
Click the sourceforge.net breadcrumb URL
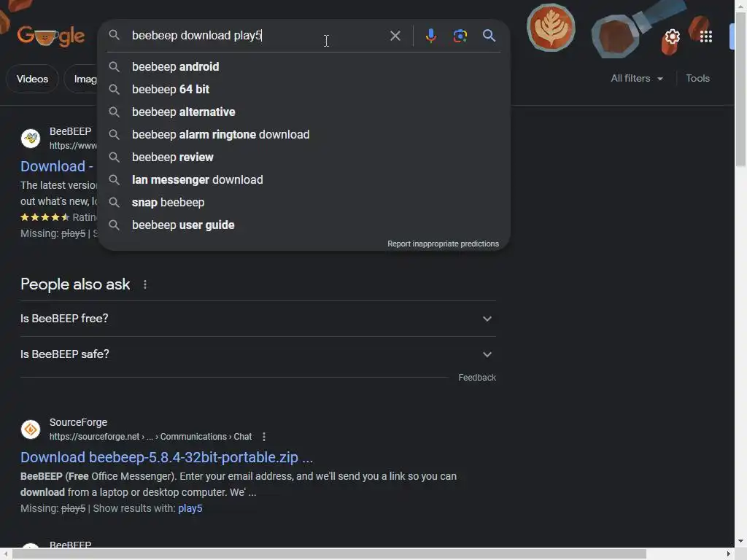pos(150,437)
